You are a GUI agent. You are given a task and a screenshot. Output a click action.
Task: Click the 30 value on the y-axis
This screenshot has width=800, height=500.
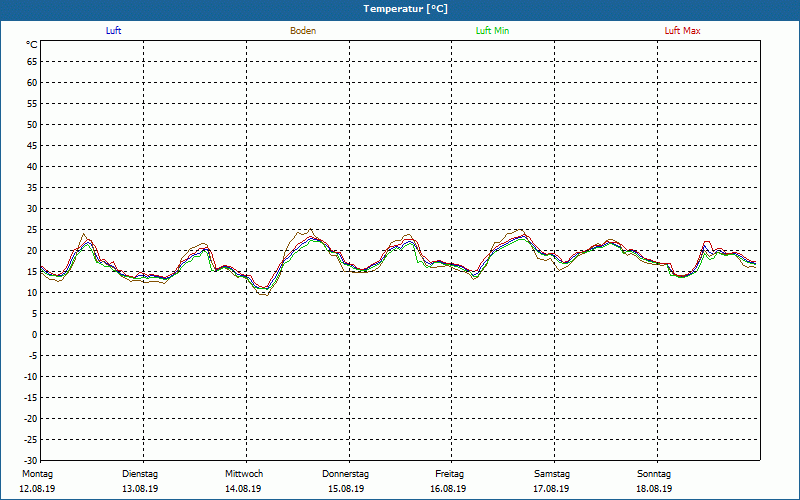point(32,209)
